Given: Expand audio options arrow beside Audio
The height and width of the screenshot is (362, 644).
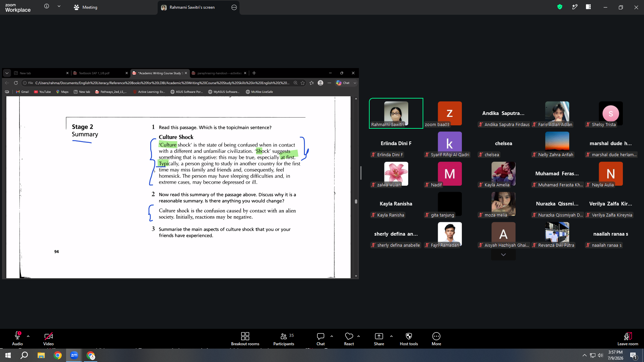Looking at the screenshot, I should pyautogui.click(x=28, y=336).
